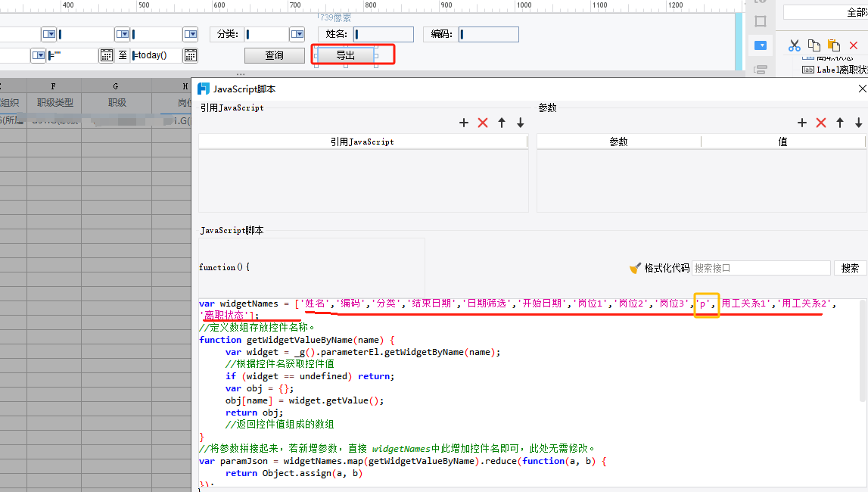Select the blue dropdown widget sidebar tab
The height and width of the screenshot is (492, 868).
[x=761, y=45]
